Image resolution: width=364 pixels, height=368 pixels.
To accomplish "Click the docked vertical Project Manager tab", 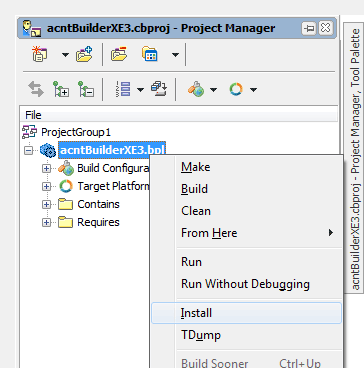I will 355,158.
